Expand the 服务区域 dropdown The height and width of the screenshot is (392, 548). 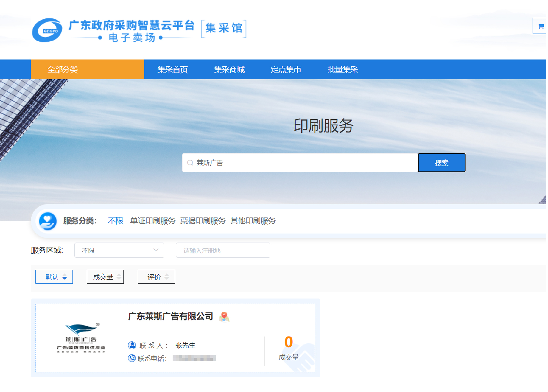point(119,250)
